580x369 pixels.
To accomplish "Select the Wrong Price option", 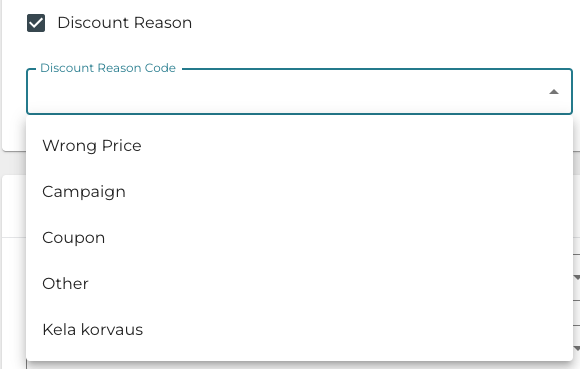I will pyautogui.click(x=299, y=145).
